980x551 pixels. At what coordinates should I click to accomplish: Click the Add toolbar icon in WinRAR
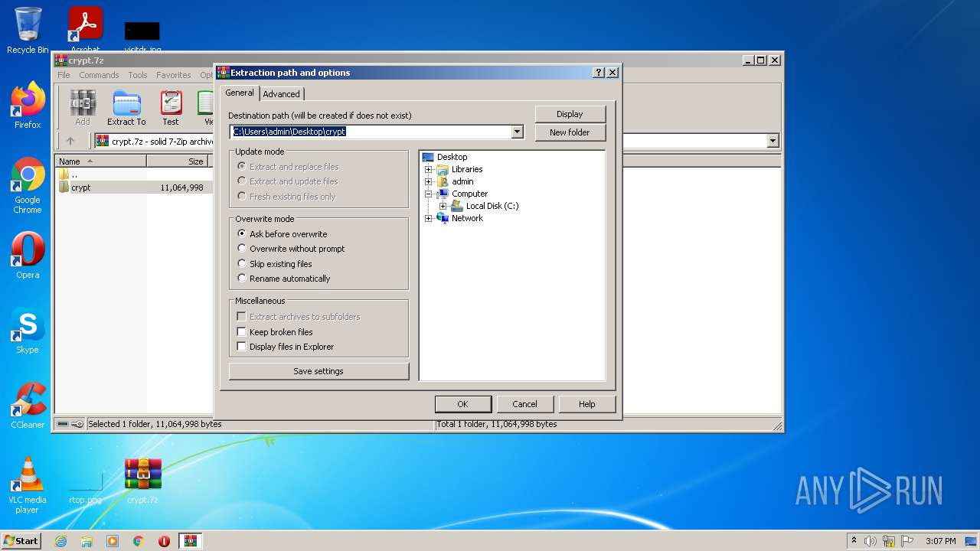click(x=83, y=108)
